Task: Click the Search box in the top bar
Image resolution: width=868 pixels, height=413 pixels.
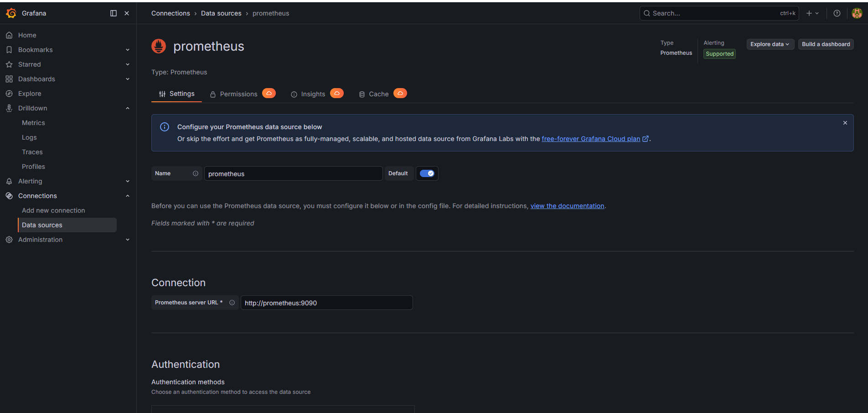Action: 719,13
